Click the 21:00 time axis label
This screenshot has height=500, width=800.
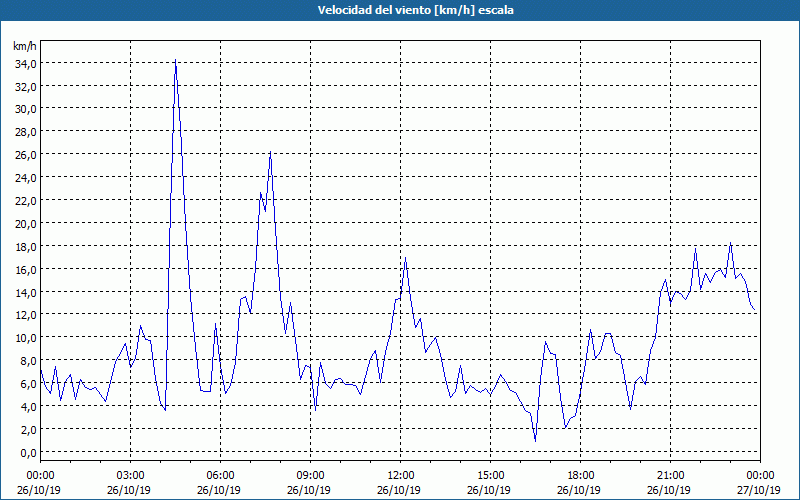(670, 476)
